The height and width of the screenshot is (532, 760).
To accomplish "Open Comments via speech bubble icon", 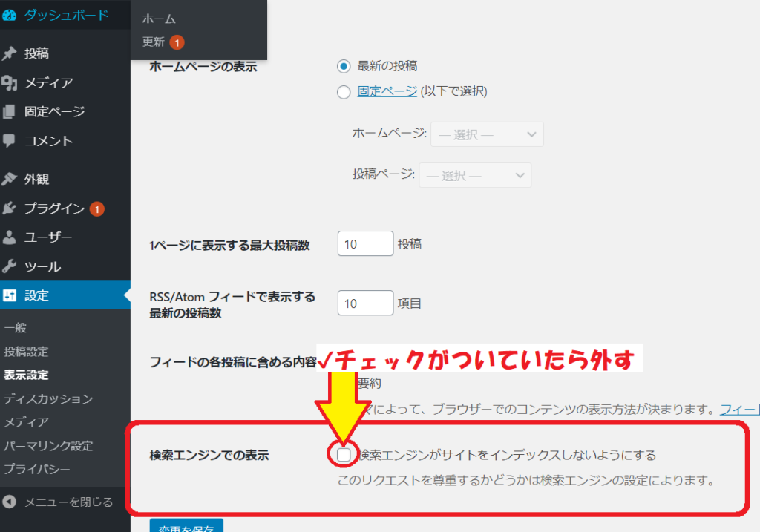I will [x=9, y=140].
